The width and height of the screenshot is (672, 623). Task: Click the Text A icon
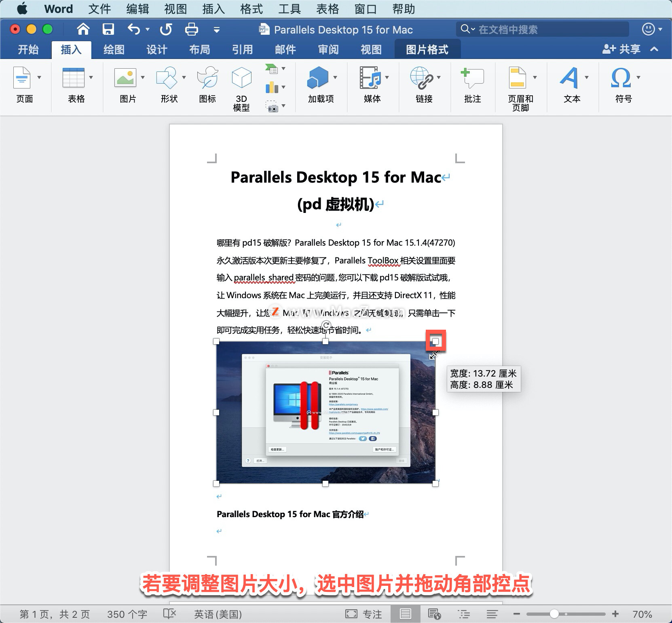click(x=569, y=78)
